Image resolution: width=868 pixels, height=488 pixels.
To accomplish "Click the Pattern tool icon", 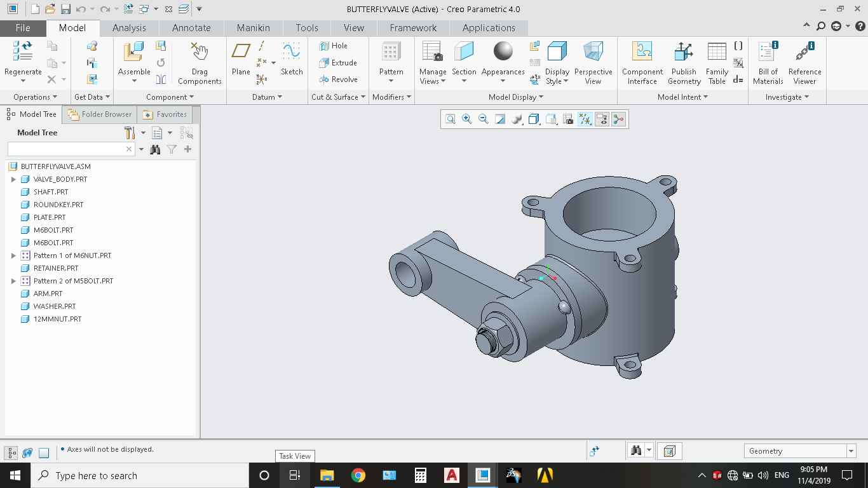I will coord(391,52).
